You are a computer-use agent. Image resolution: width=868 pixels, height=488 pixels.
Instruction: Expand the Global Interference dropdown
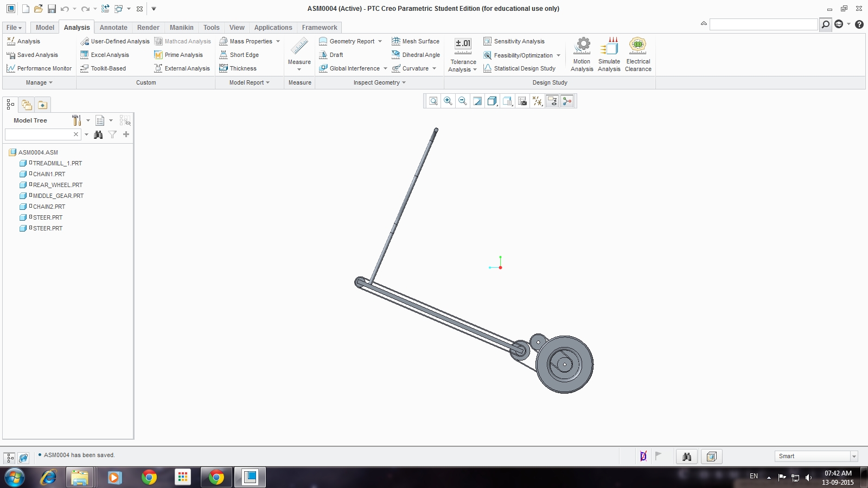[x=385, y=68]
